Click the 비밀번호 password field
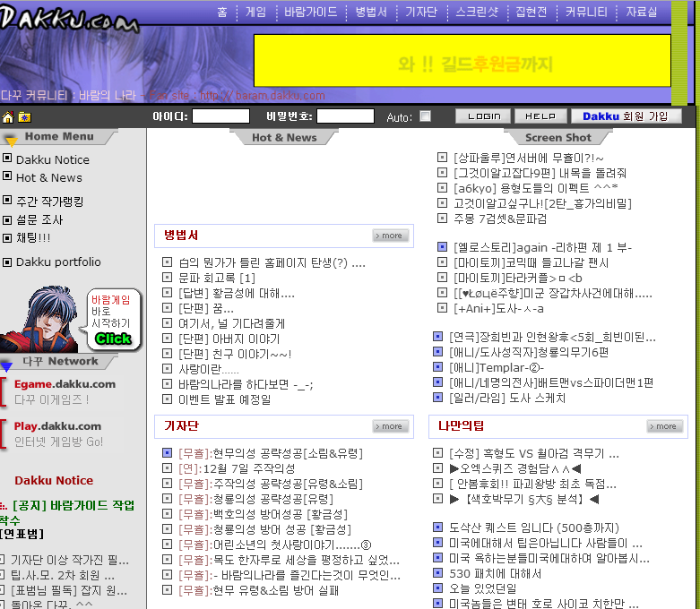The width and height of the screenshot is (700, 609). coord(345,116)
